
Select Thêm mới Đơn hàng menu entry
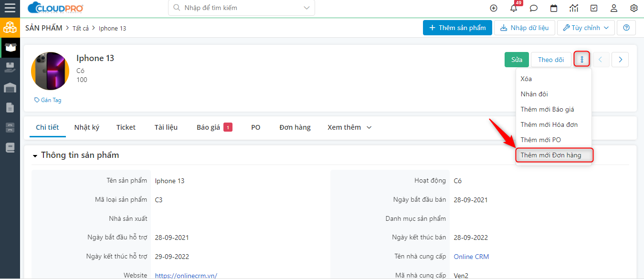(553, 155)
